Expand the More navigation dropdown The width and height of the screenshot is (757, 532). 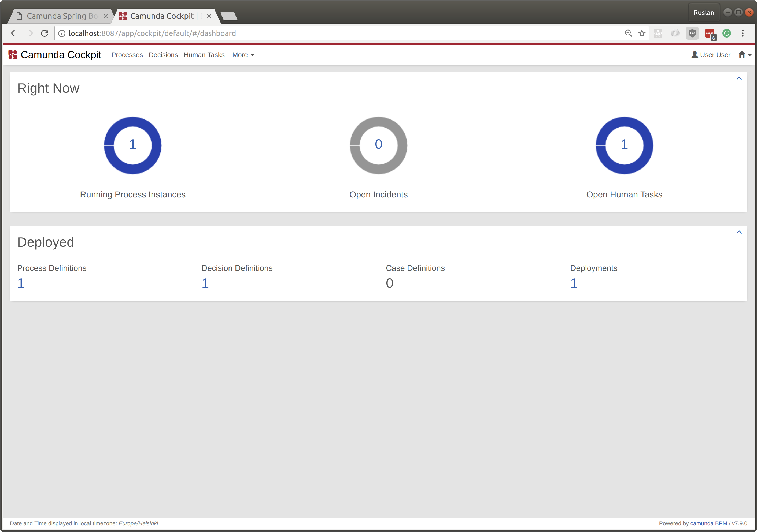click(x=243, y=55)
